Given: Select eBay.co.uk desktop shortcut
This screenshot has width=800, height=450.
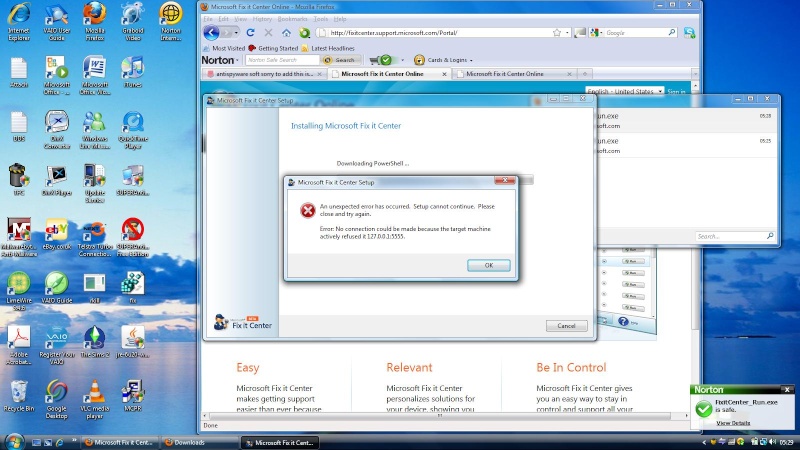Looking at the screenshot, I should coord(57,235).
